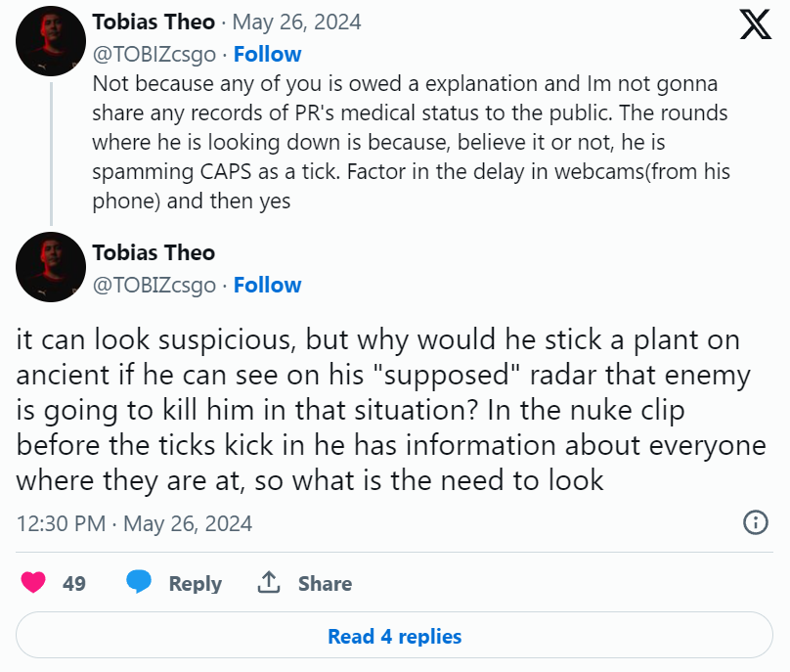Open the info circle icon

pyautogui.click(x=756, y=522)
